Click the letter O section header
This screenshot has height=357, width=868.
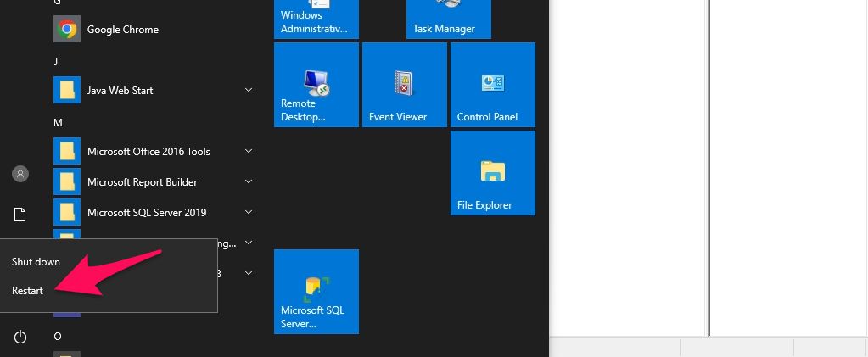(58, 336)
